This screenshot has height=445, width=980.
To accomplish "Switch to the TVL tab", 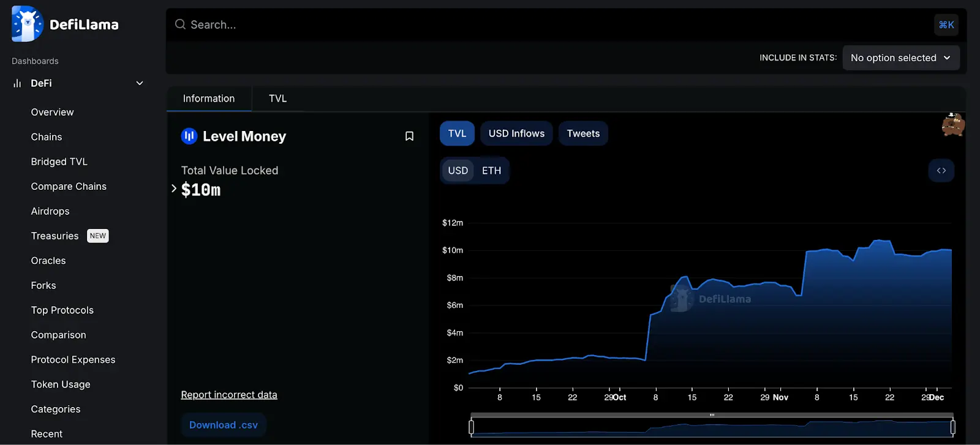I will pos(277,99).
